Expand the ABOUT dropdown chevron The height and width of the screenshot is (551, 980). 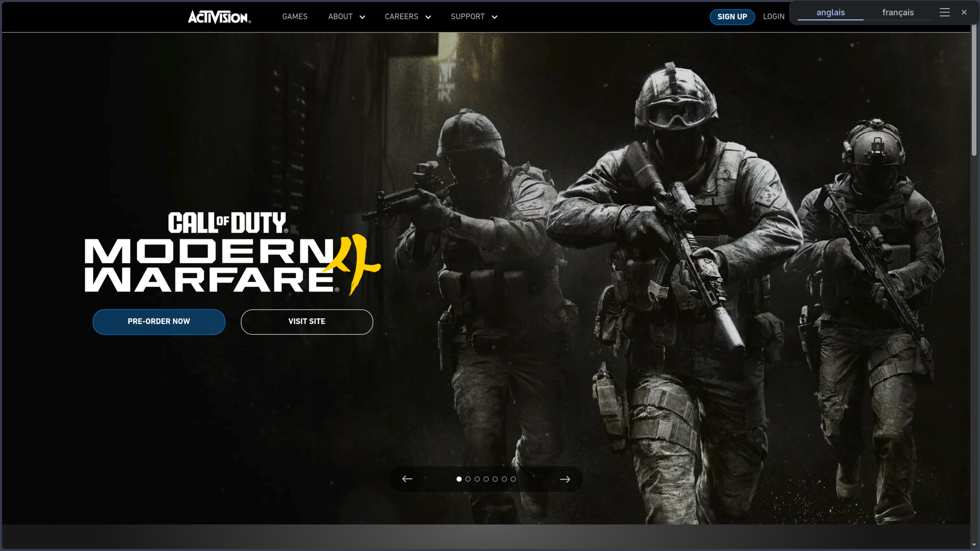tap(362, 17)
